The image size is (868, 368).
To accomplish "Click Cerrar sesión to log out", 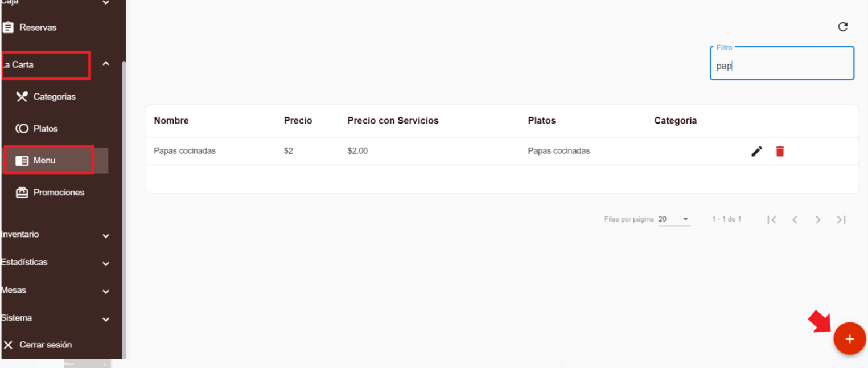I will 46,345.
